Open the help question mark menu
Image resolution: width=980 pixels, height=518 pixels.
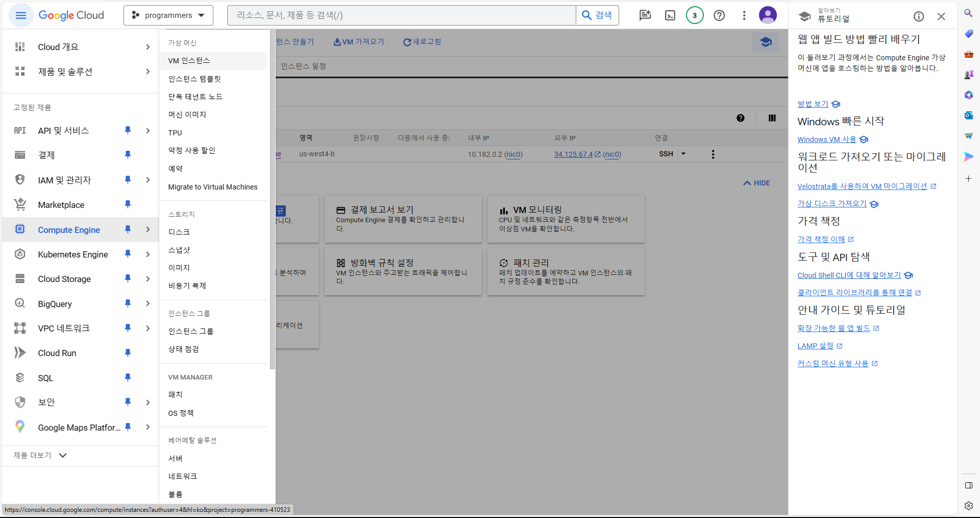pos(719,15)
